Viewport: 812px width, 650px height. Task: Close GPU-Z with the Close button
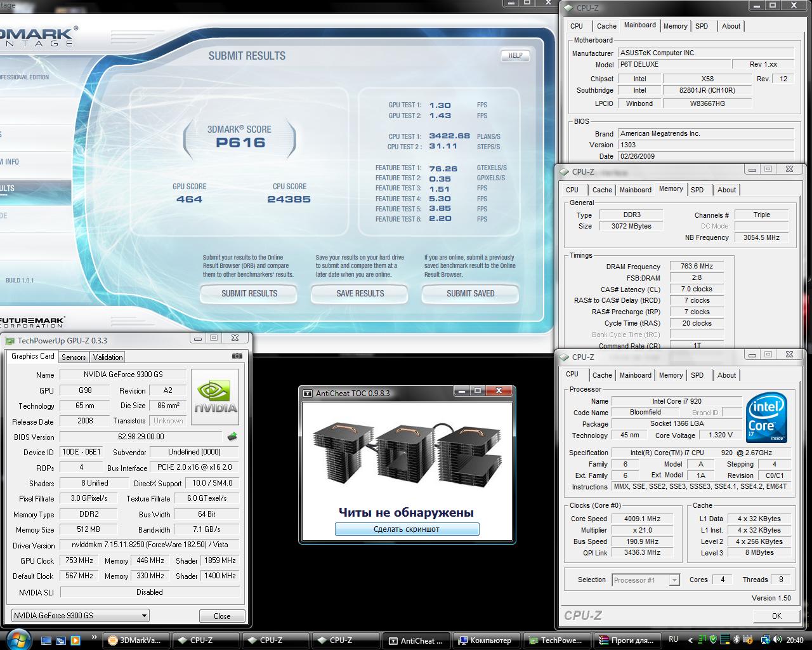(222, 616)
